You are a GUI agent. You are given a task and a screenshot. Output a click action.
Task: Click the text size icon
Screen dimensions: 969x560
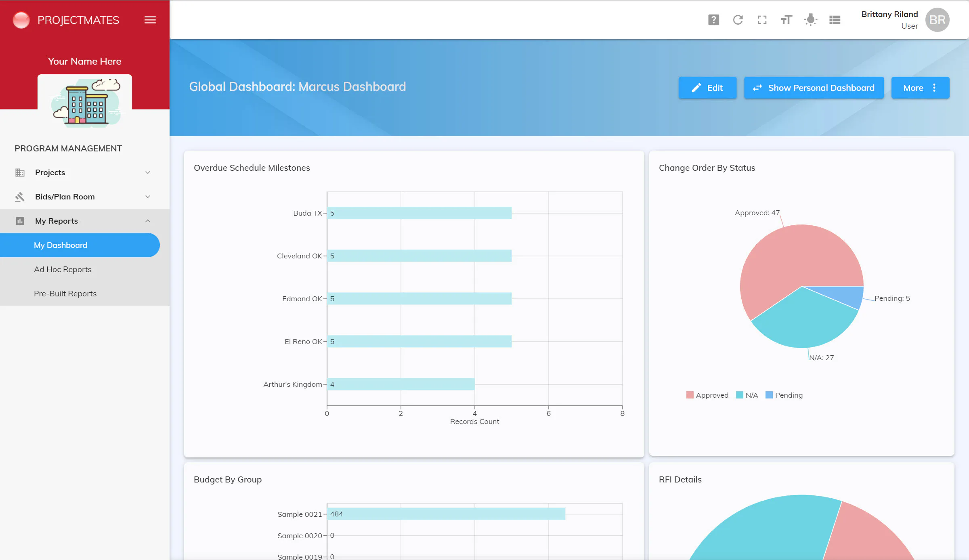click(x=786, y=20)
